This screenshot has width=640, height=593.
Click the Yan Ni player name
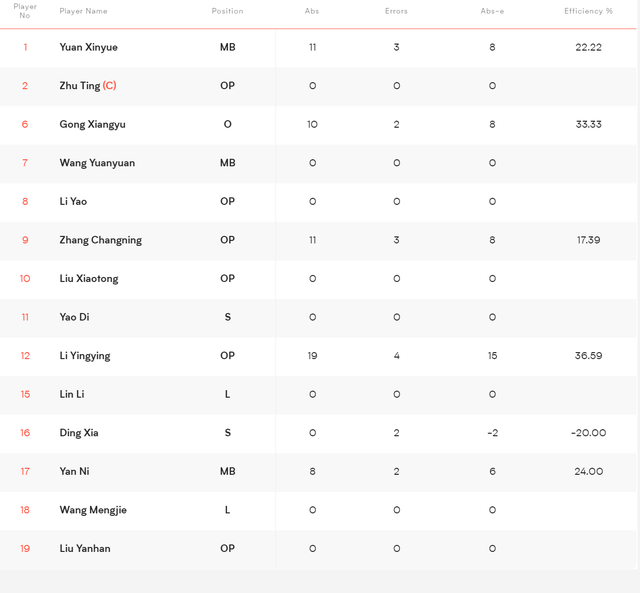(x=74, y=471)
